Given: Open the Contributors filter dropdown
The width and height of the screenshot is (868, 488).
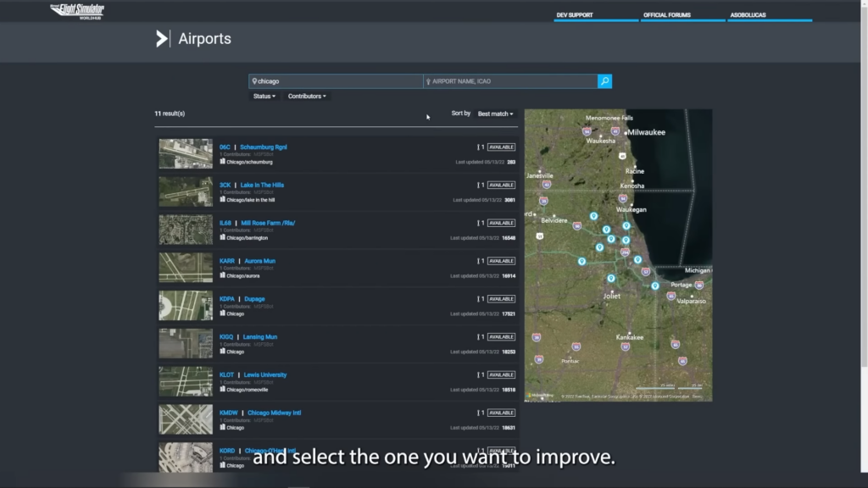Looking at the screenshot, I should click(x=307, y=97).
